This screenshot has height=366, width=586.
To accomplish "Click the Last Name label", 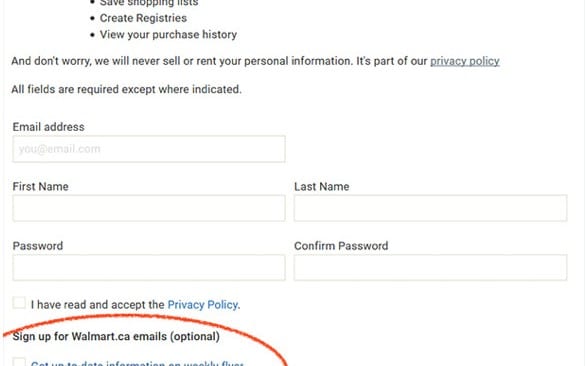I will 321,186.
